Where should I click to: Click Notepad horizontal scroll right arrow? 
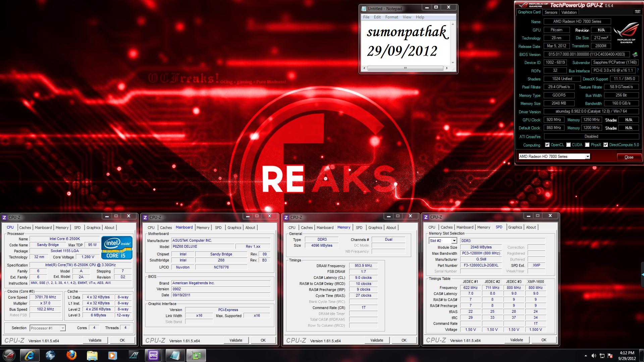tap(447, 68)
